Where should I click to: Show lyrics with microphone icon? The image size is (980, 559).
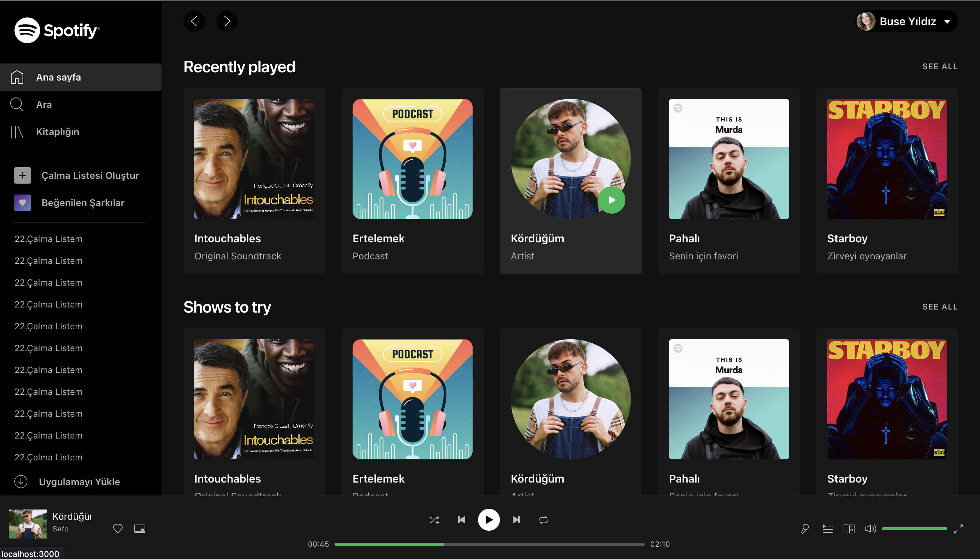pyautogui.click(x=805, y=529)
